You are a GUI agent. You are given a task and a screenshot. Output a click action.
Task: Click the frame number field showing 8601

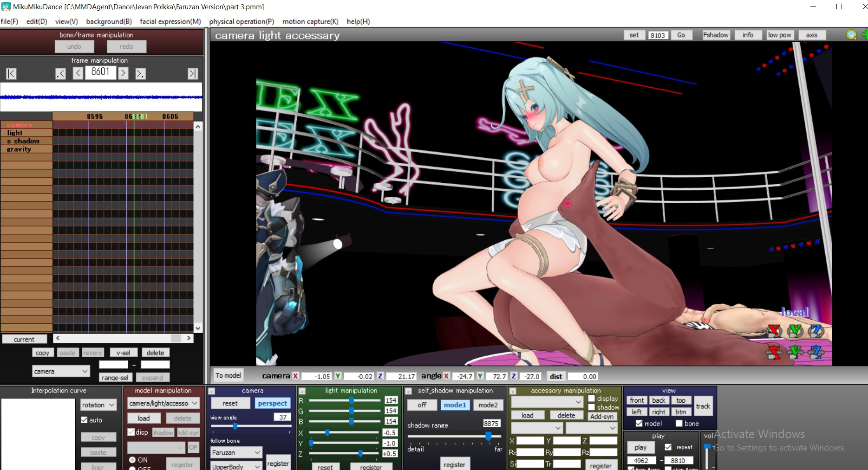[100, 72]
